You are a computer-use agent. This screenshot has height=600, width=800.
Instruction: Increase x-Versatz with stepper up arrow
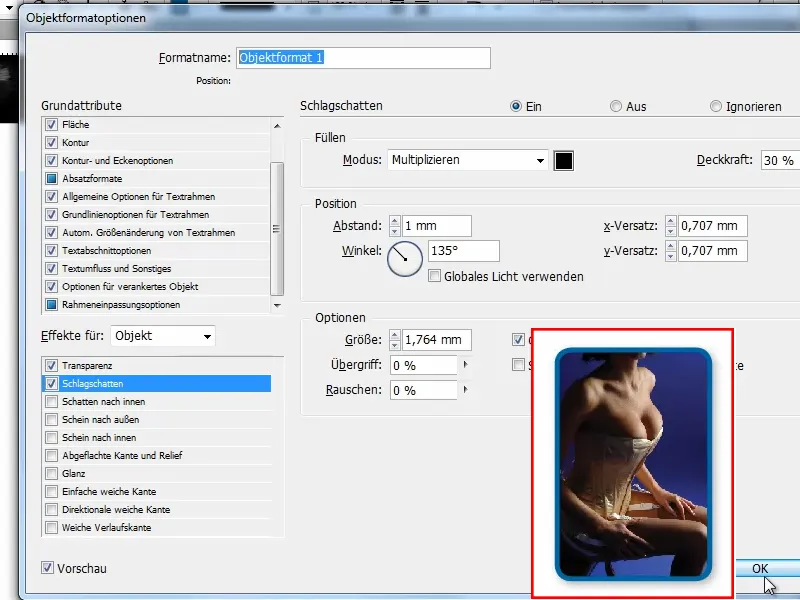[x=670, y=221]
